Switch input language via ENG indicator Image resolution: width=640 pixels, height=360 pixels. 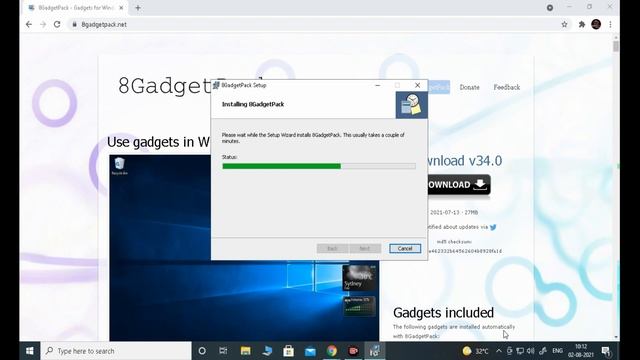click(558, 351)
